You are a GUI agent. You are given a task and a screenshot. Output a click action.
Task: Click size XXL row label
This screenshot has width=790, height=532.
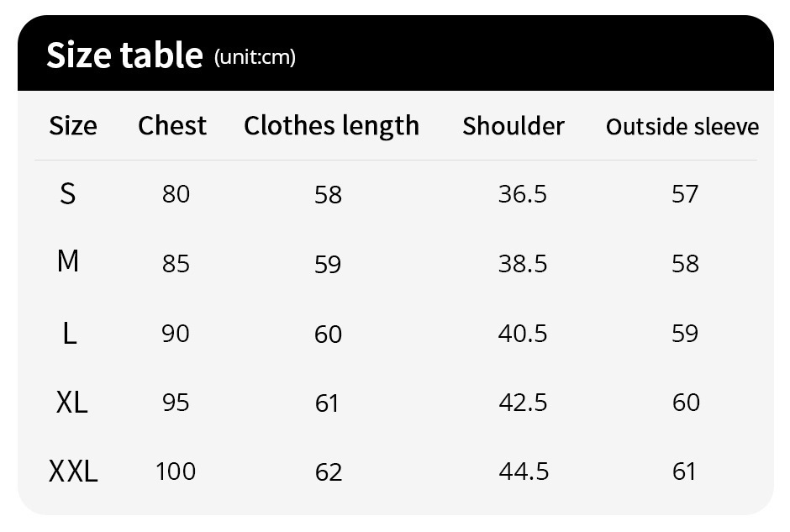tap(73, 472)
